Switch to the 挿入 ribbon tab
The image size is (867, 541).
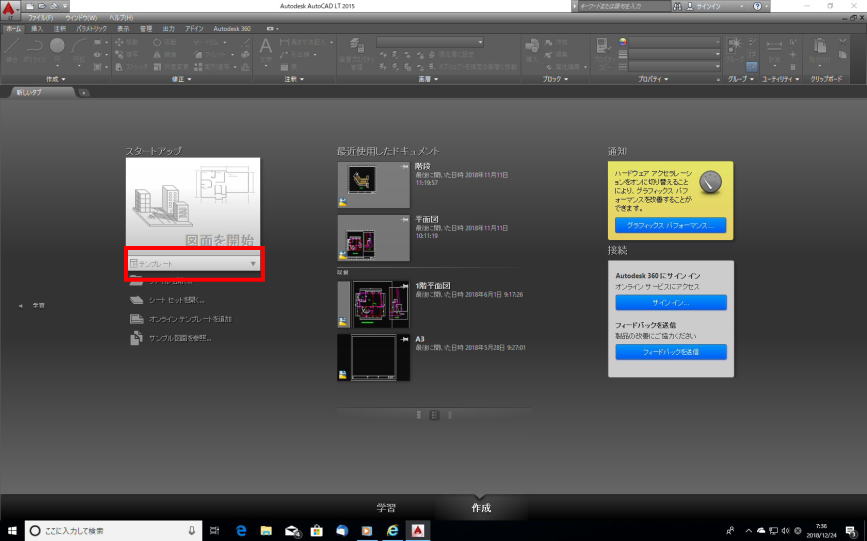pyautogui.click(x=36, y=28)
